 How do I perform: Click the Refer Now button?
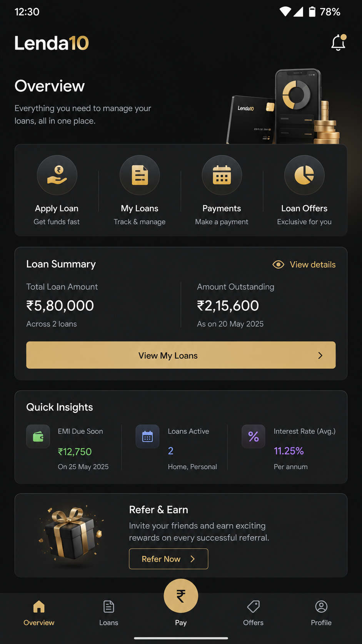tap(168, 559)
